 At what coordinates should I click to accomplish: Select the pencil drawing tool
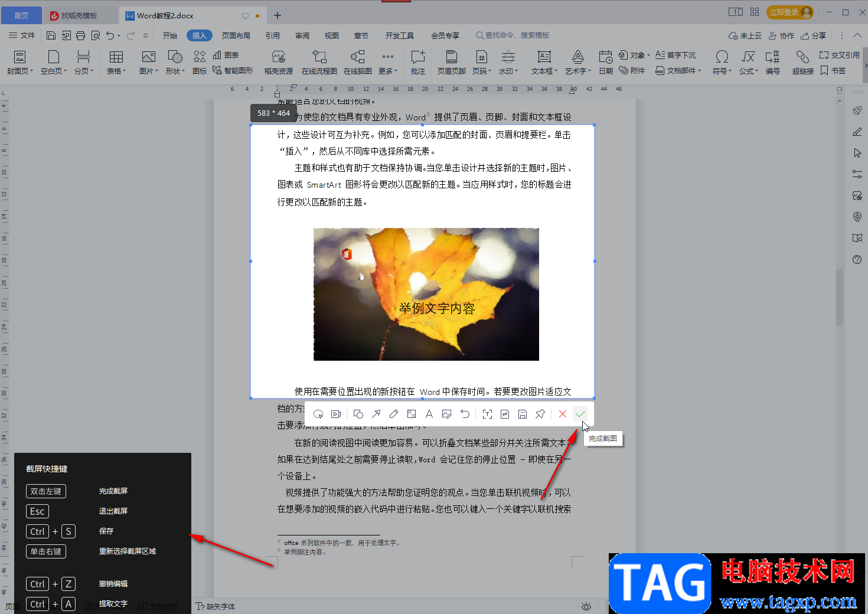pyautogui.click(x=394, y=414)
